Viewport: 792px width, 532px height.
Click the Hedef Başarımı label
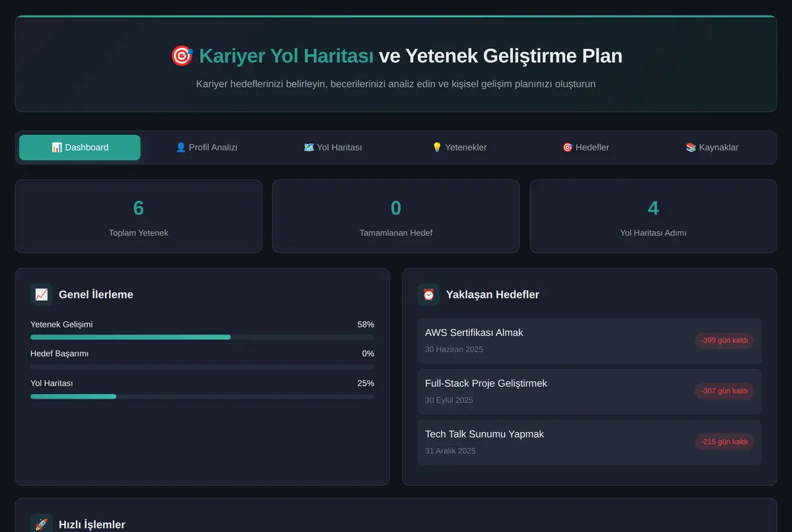click(x=59, y=354)
